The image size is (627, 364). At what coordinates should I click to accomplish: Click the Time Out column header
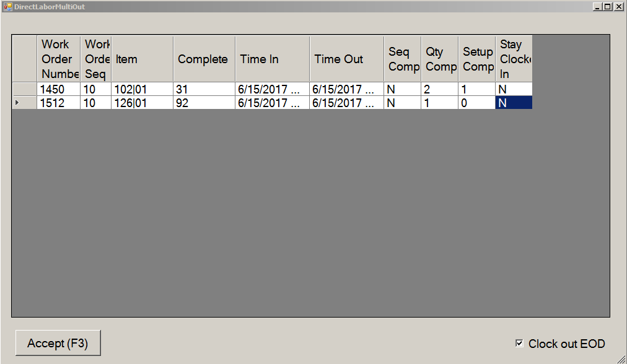pyautogui.click(x=346, y=59)
